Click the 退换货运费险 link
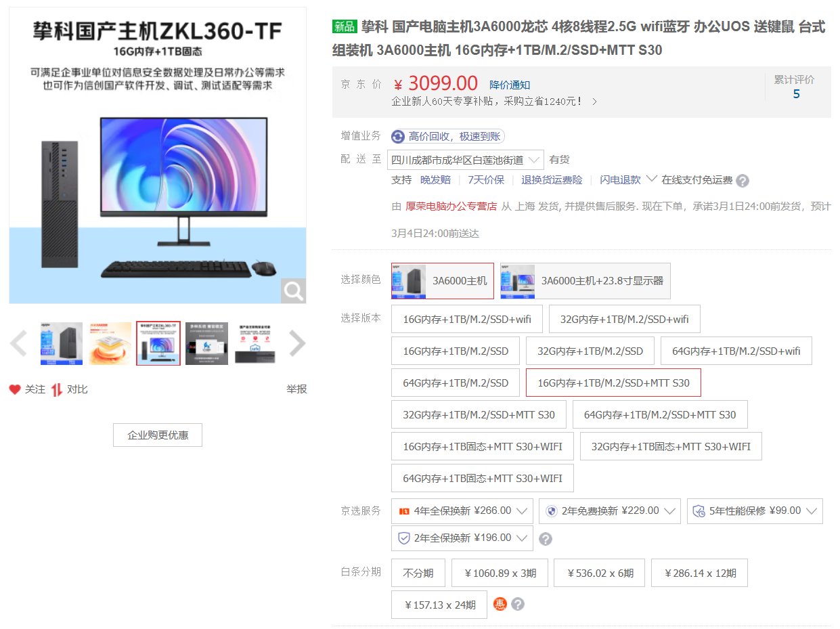This screenshot has height=629, width=840. tap(552, 180)
